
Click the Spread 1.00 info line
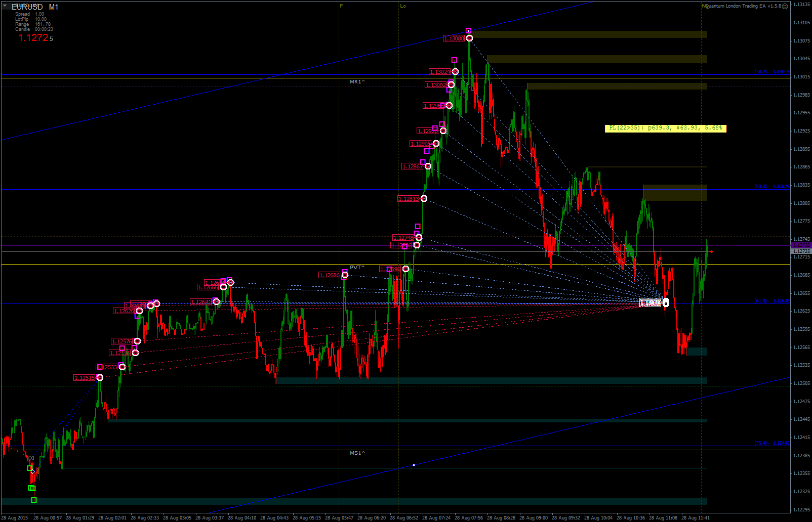click(29, 14)
